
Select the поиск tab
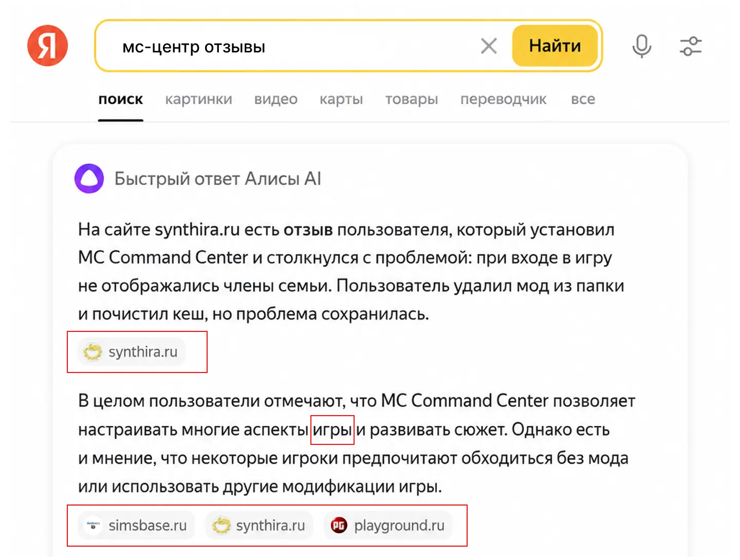click(x=121, y=99)
